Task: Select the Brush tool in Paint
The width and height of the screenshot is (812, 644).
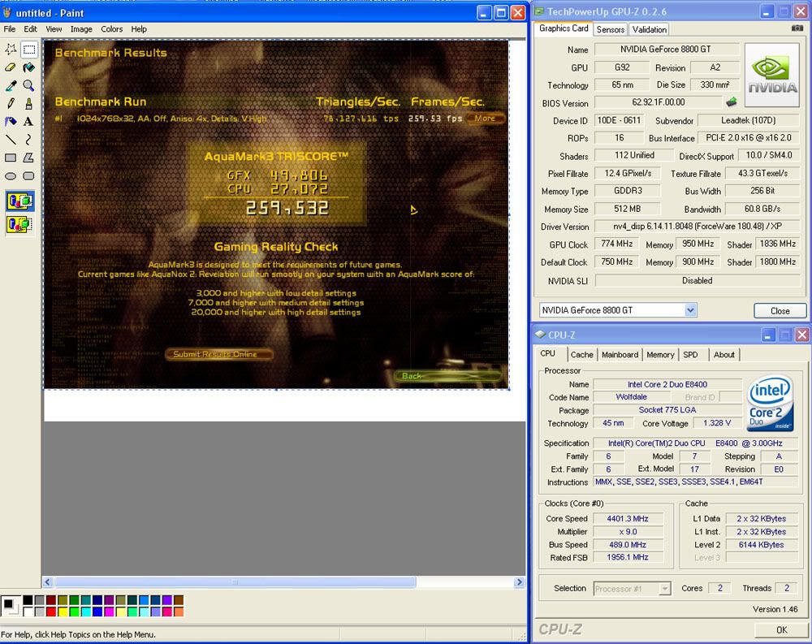Action: [29, 104]
